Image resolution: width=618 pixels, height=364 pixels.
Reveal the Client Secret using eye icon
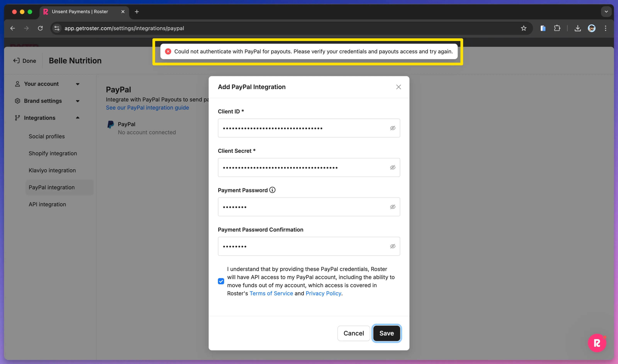coord(393,168)
